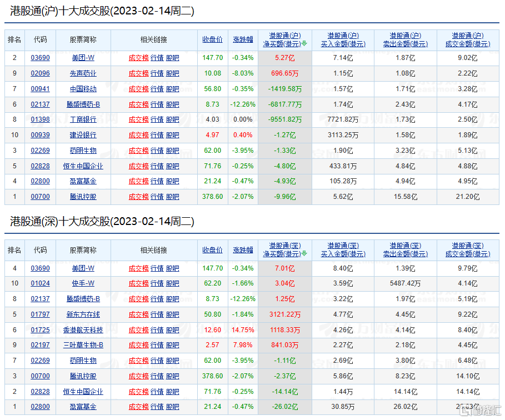
Task: Open 快手-W stock name link
Action: 83,283
